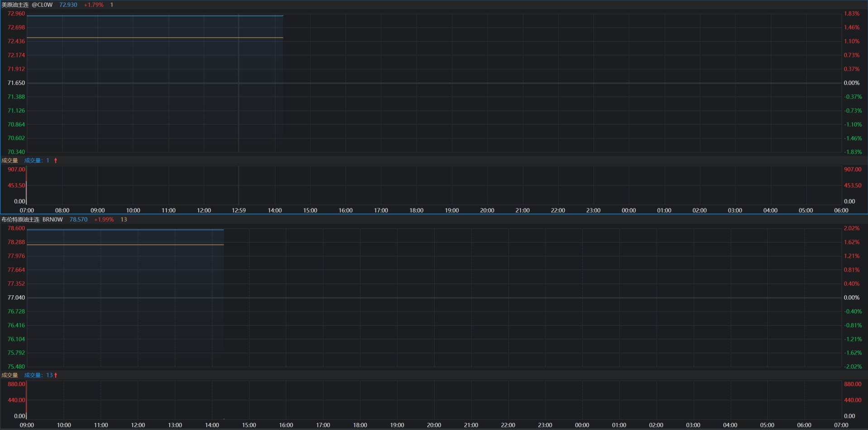Click the blue price line in the @CL0W chart

click(x=155, y=16)
